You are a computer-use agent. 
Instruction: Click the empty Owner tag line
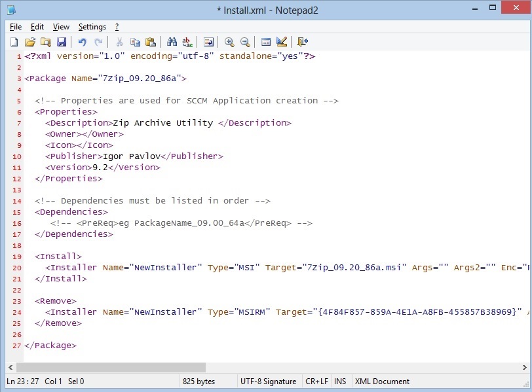click(85, 134)
